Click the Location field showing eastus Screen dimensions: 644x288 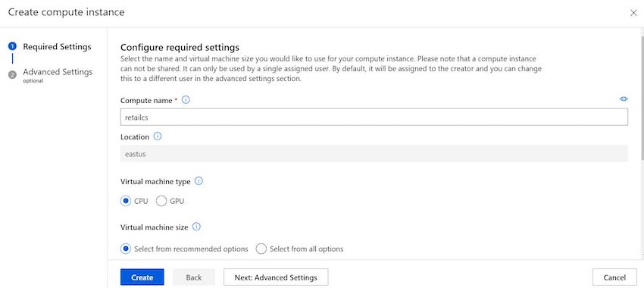click(x=374, y=153)
